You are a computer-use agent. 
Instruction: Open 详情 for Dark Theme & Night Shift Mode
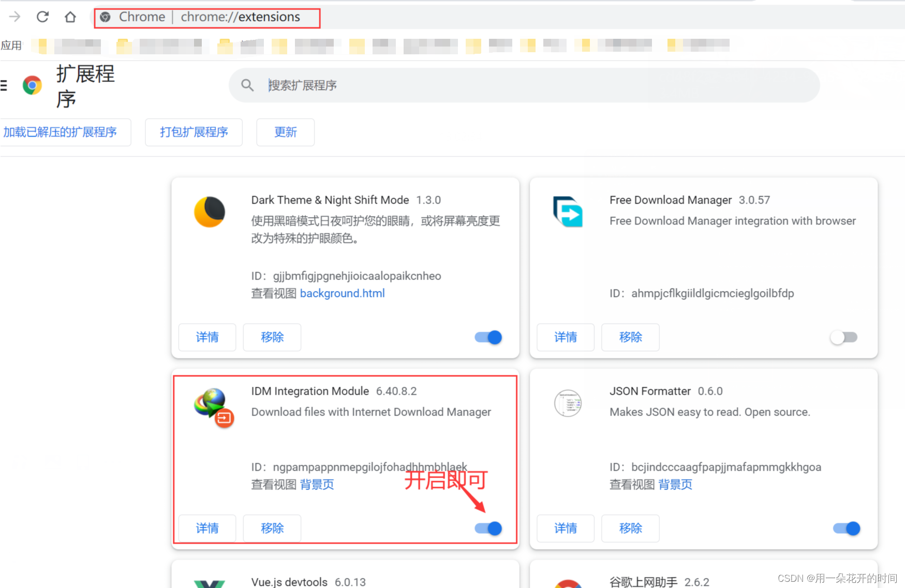(207, 337)
